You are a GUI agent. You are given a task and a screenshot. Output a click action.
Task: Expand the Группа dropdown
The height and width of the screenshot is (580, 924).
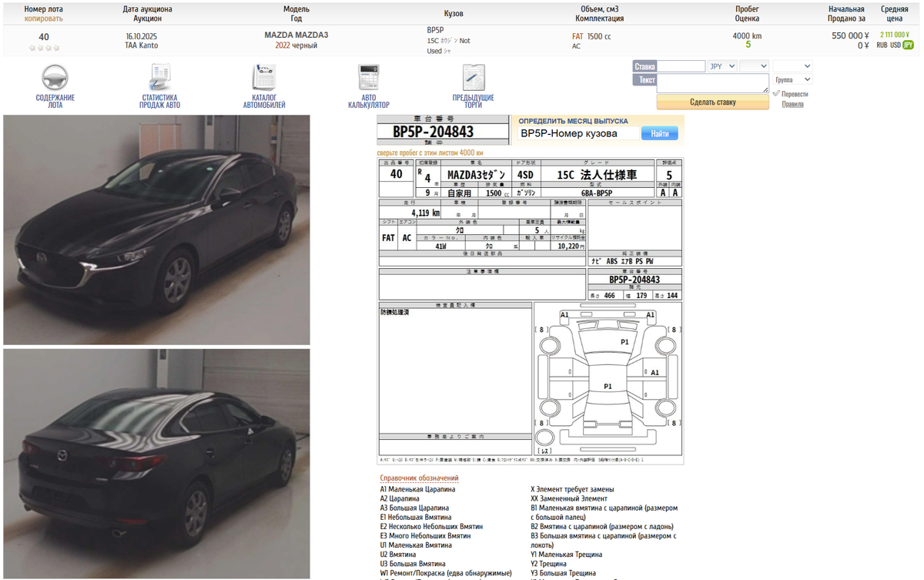coord(792,79)
